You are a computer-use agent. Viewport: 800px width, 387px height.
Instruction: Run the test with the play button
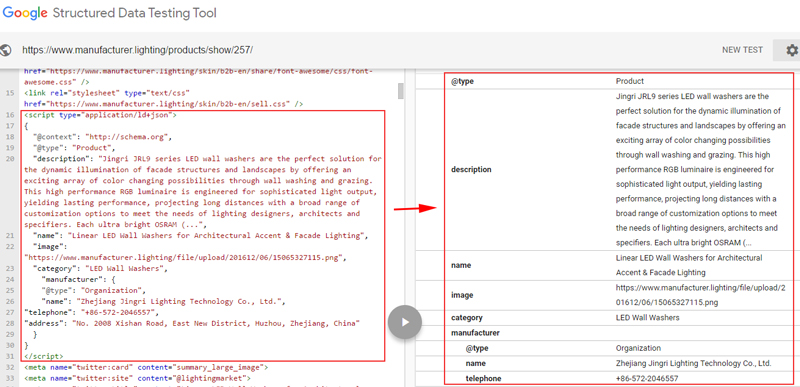405,322
